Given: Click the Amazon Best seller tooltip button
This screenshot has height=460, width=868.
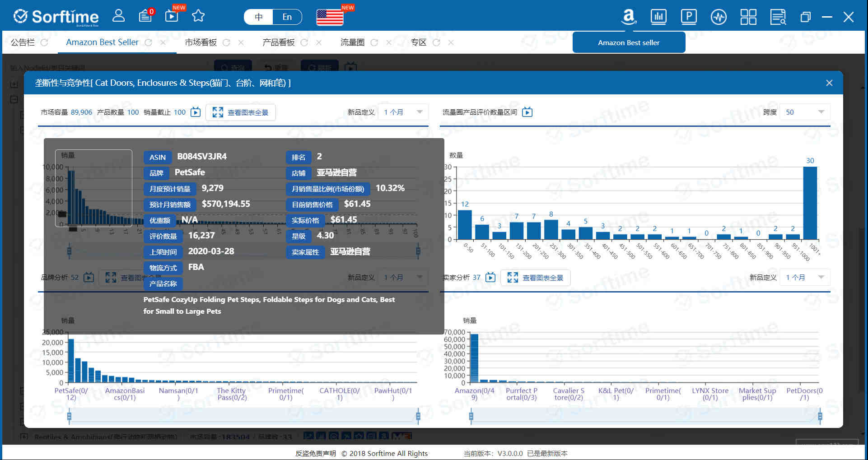Looking at the screenshot, I should 629,42.
